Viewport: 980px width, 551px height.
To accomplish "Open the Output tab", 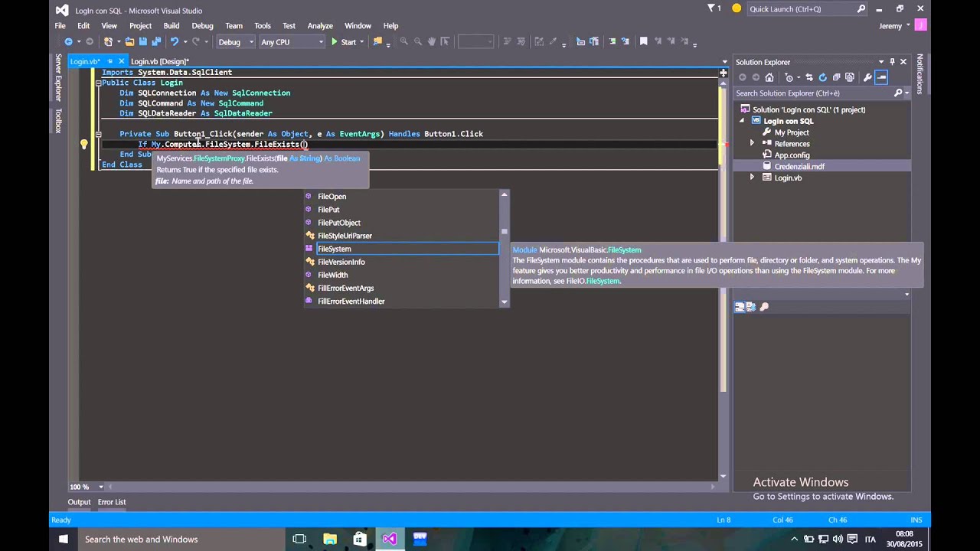I will click(x=79, y=502).
